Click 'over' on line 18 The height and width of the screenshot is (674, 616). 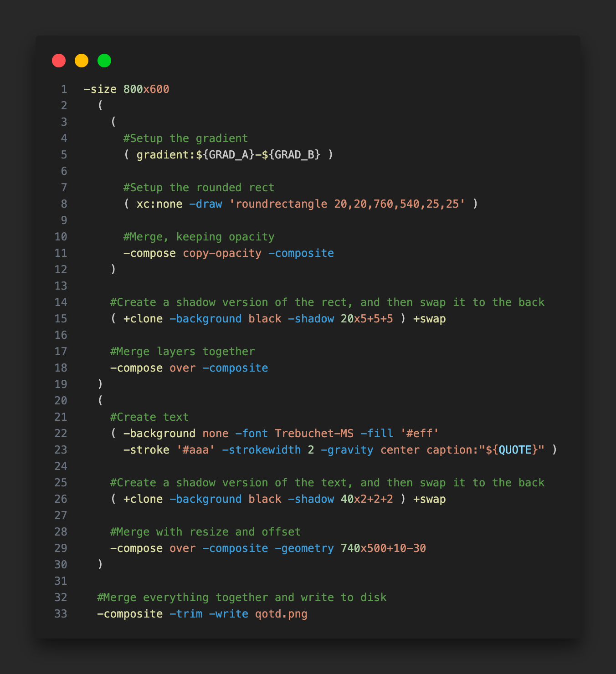182,368
